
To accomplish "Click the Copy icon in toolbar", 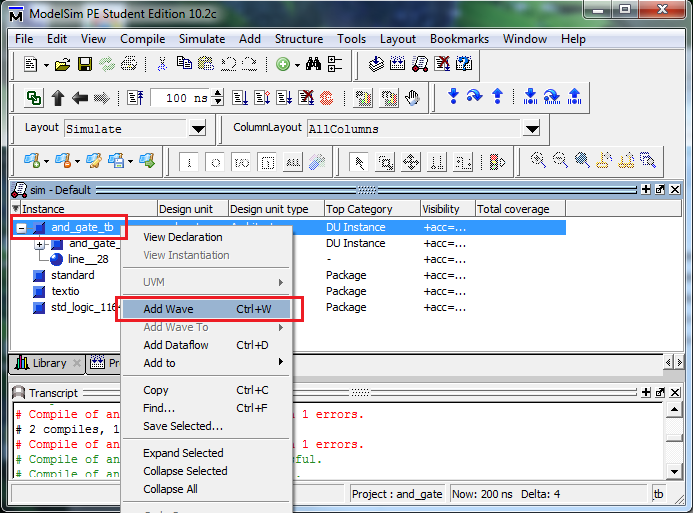I will point(184,64).
